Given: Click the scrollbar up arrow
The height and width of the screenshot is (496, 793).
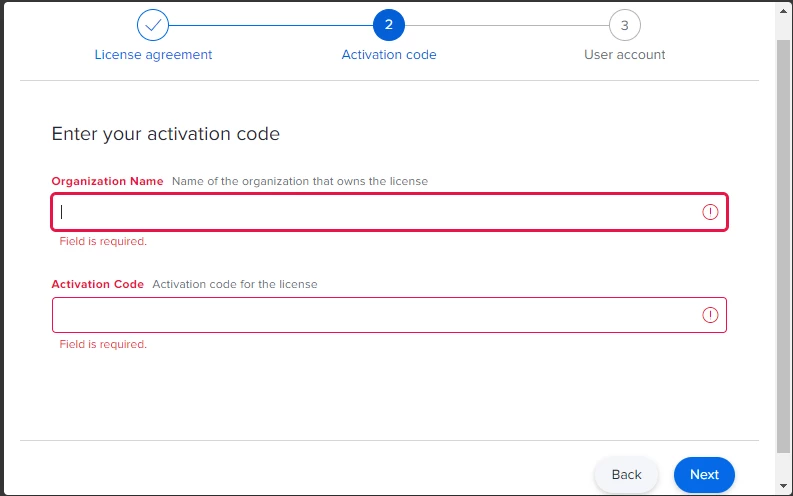Looking at the screenshot, I should (x=783, y=11).
